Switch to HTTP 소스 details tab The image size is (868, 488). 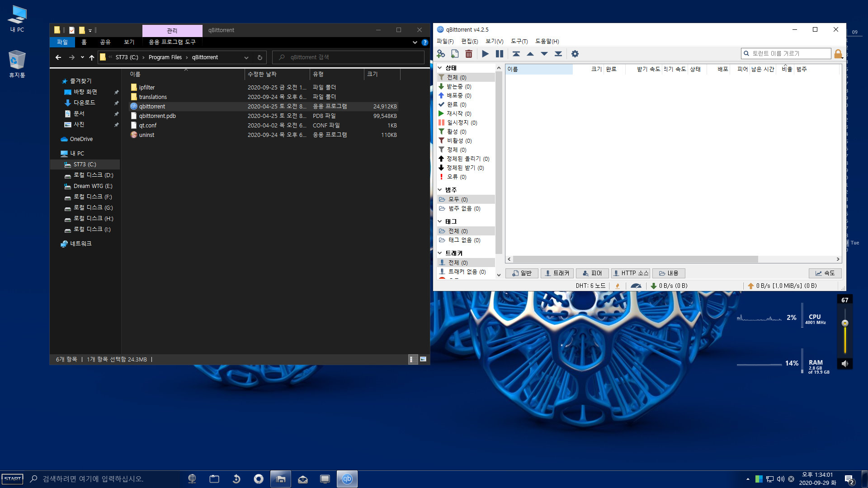(x=630, y=273)
